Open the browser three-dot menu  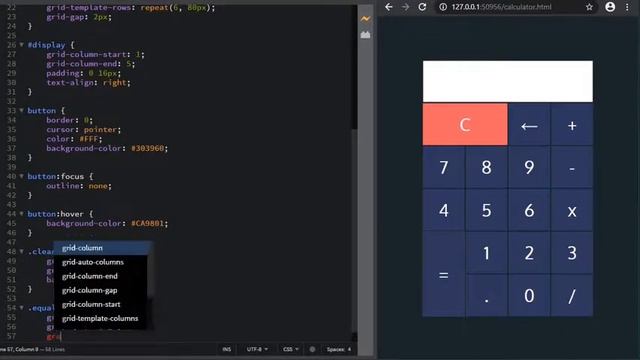pyautogui.click(x=627, y=7)
